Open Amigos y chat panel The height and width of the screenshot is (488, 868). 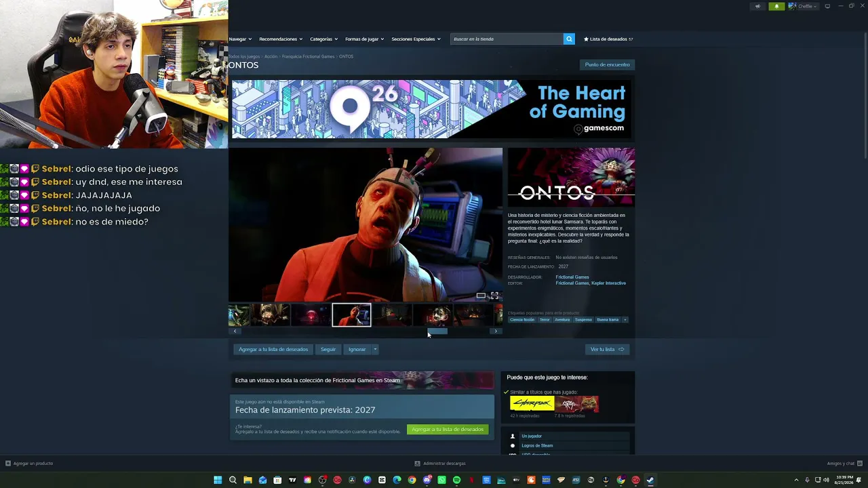pyautogui.click(x=844, y=464)
